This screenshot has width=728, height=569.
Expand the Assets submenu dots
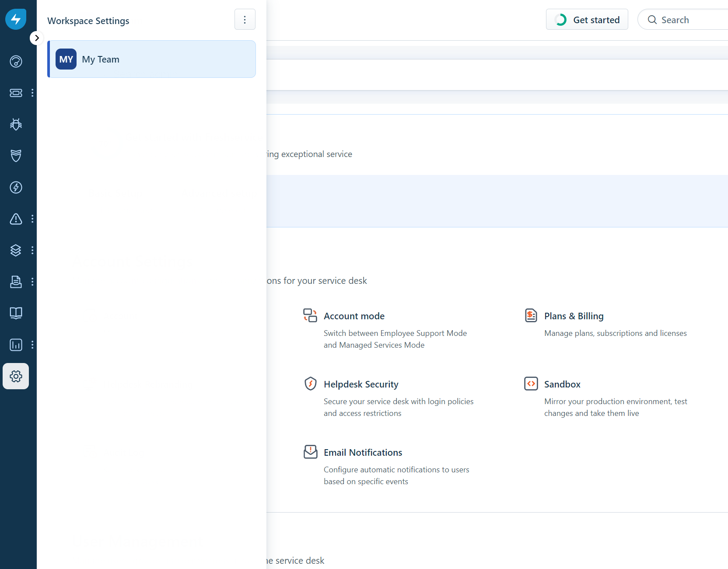click(32, 250)
